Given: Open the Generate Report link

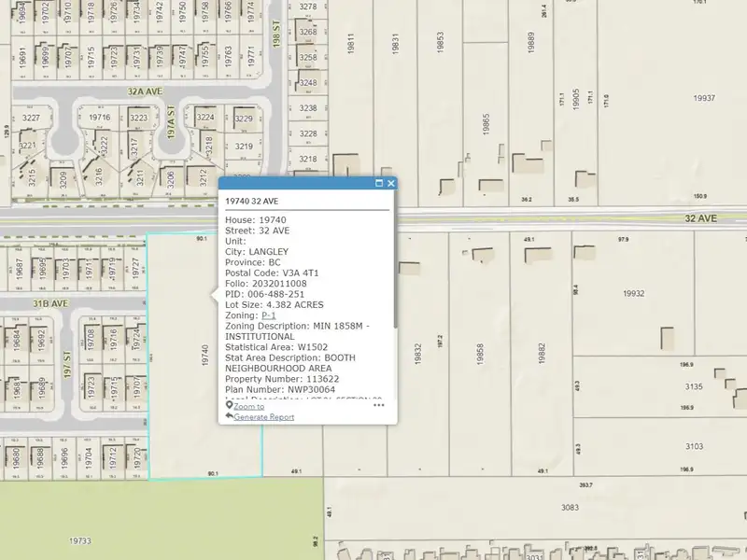Looking at the screenshot, I should pyautogui.click(x=264, y=417).
